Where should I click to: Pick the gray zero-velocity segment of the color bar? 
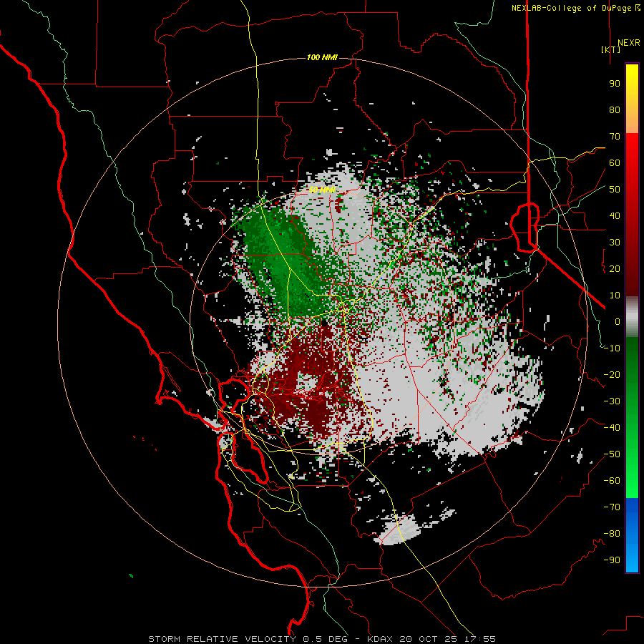click(x=632, y=317)
